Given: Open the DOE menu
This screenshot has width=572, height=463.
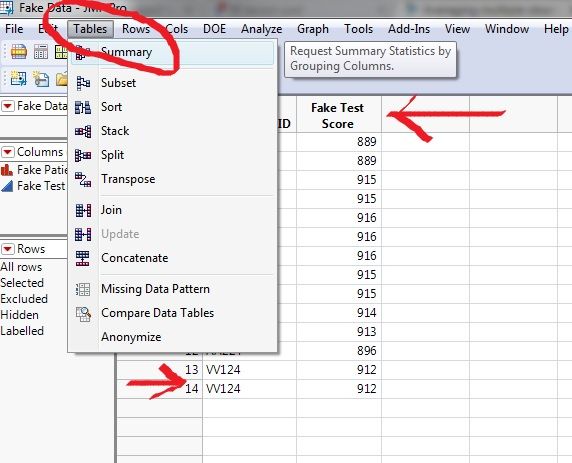Looking at the screenshot, I should [x=214, y=29].
